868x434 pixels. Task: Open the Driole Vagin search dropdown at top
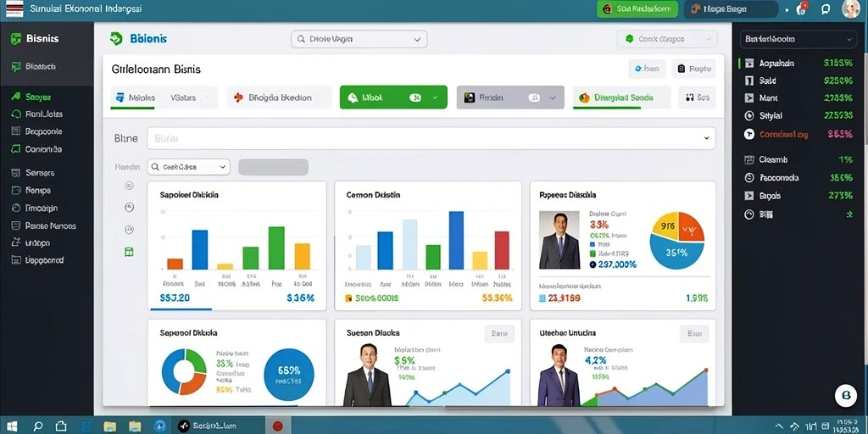[x=359, y=39]
